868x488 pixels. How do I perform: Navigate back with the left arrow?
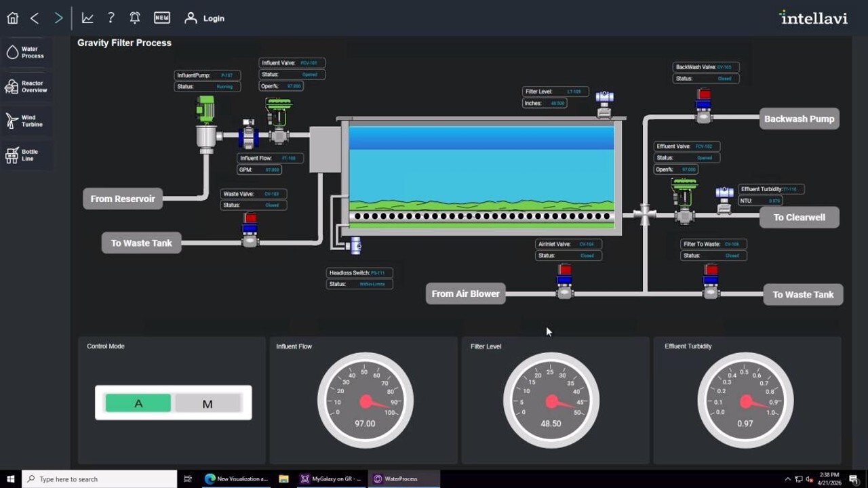tap(35, 18)
